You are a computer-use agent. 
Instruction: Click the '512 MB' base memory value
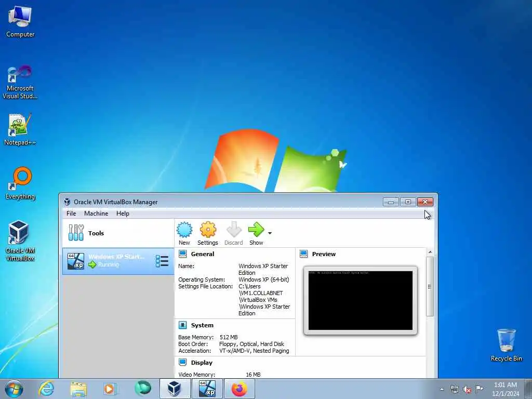click(229, 337)
